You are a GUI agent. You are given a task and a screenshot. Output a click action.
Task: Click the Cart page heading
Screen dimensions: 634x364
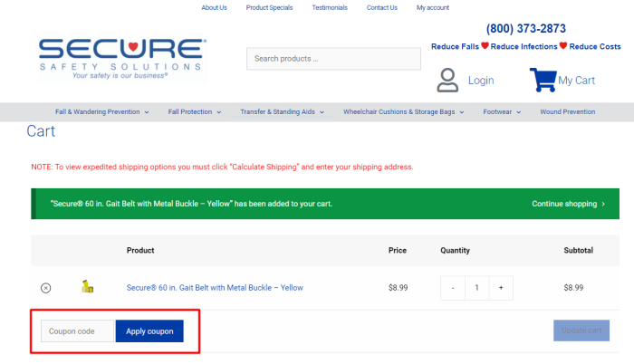click(x=41, y=131)
